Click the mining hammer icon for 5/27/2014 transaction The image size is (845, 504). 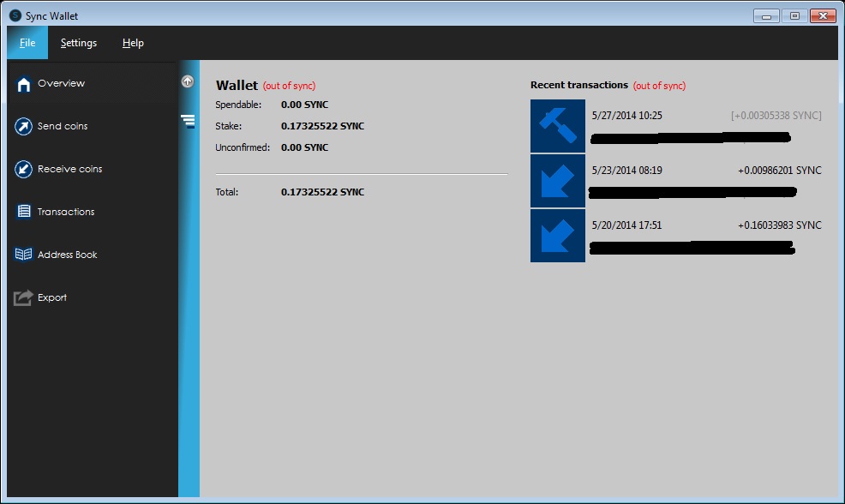558,126
